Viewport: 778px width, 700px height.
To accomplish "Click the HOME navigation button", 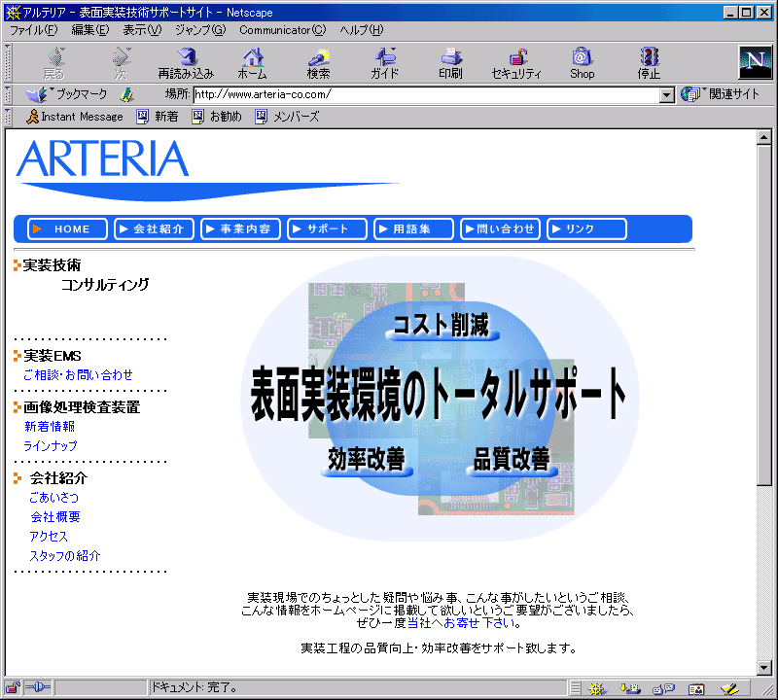I will click(x=67, y=229).
